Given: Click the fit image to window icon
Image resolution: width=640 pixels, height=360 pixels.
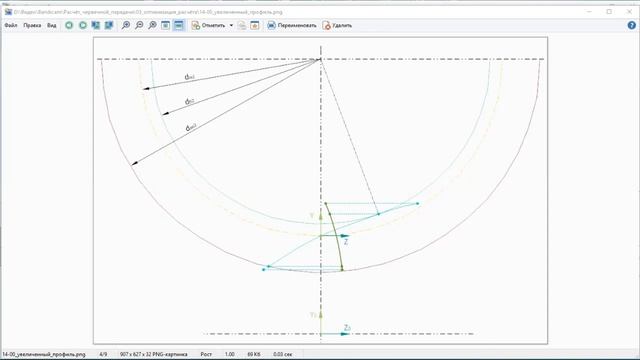Looking at the screenshot, I should pyautogui.click(x=165, y=25).
